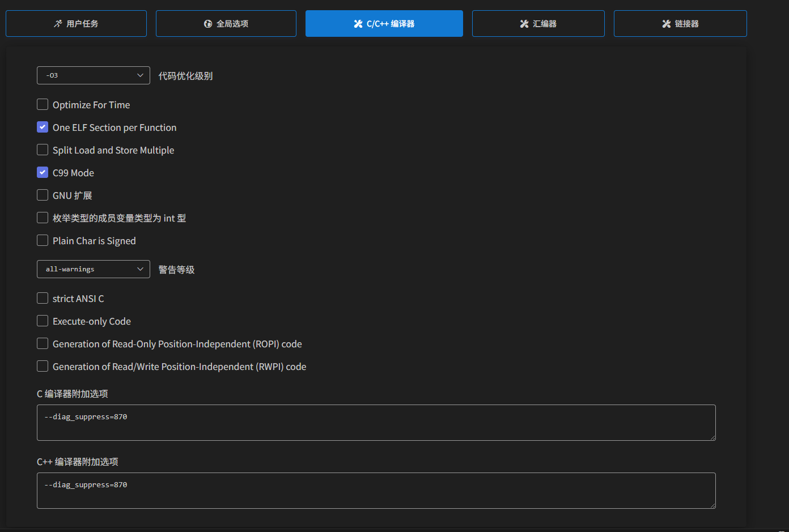789x532 pixels.
Task: Click the 代码优化级别 label
Action: [x=185, y=76]
